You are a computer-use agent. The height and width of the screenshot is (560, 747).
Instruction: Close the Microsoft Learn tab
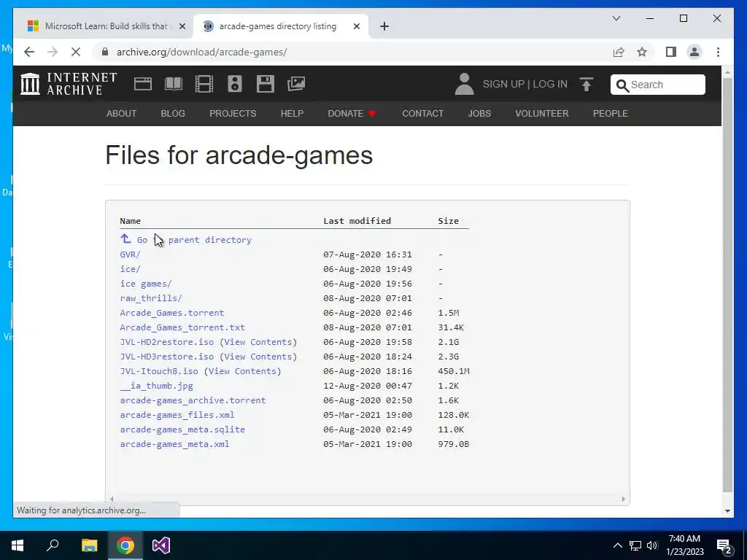tap(182, 26)
